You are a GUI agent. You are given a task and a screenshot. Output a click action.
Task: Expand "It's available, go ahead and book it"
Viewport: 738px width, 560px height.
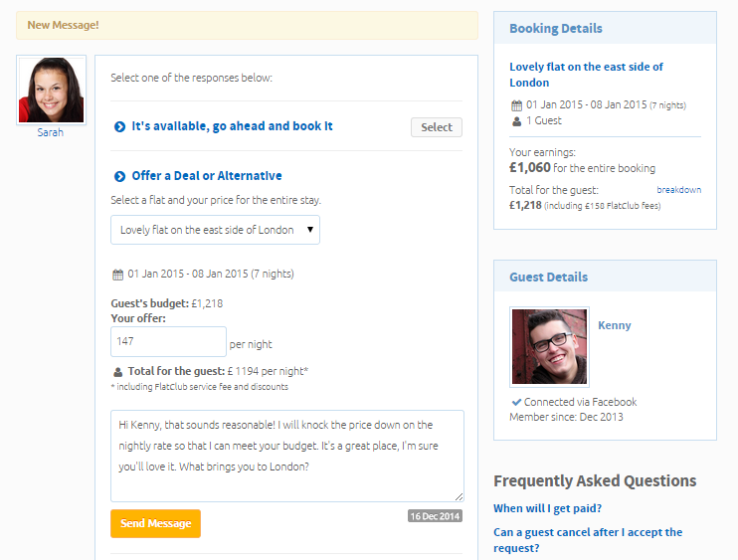[x=232, y=126]
